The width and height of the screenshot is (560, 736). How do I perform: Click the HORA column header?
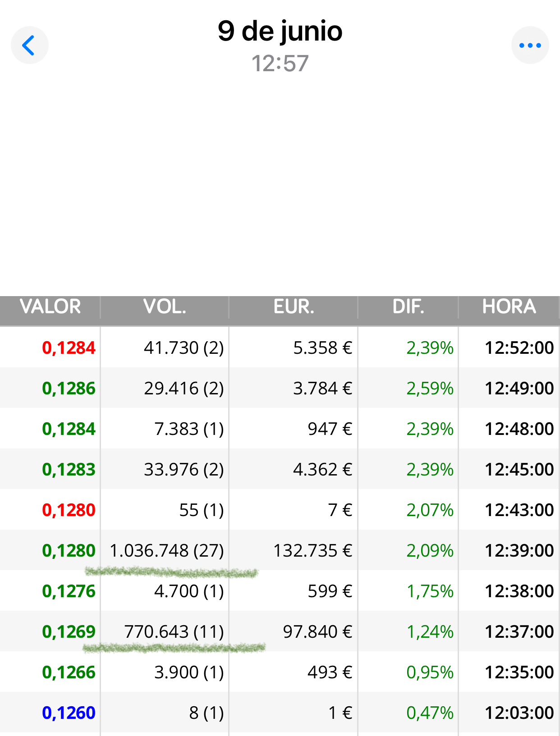(x=509, y=306)
